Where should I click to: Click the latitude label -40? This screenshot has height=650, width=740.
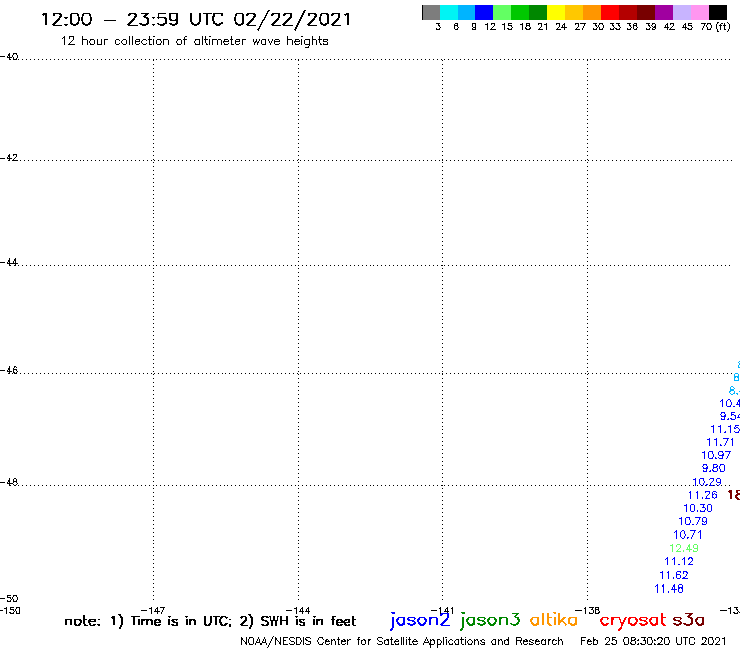(x=9, y=57)
